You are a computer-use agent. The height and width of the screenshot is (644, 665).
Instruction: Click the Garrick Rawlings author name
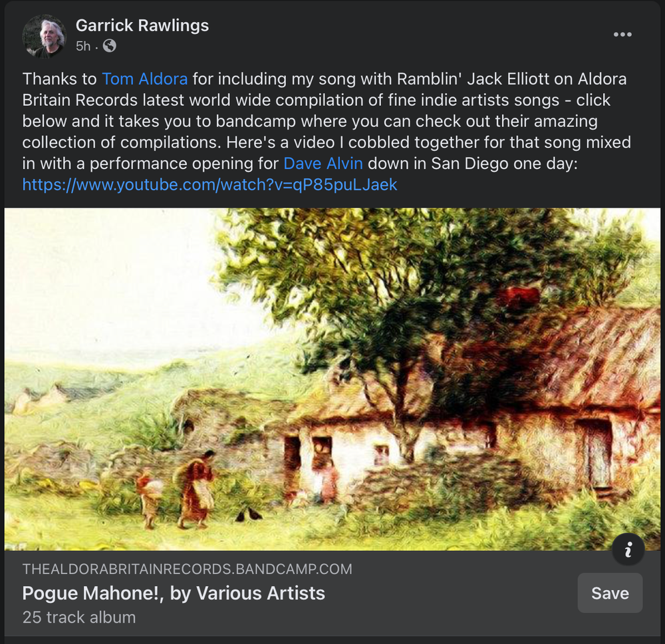[142, 25]
